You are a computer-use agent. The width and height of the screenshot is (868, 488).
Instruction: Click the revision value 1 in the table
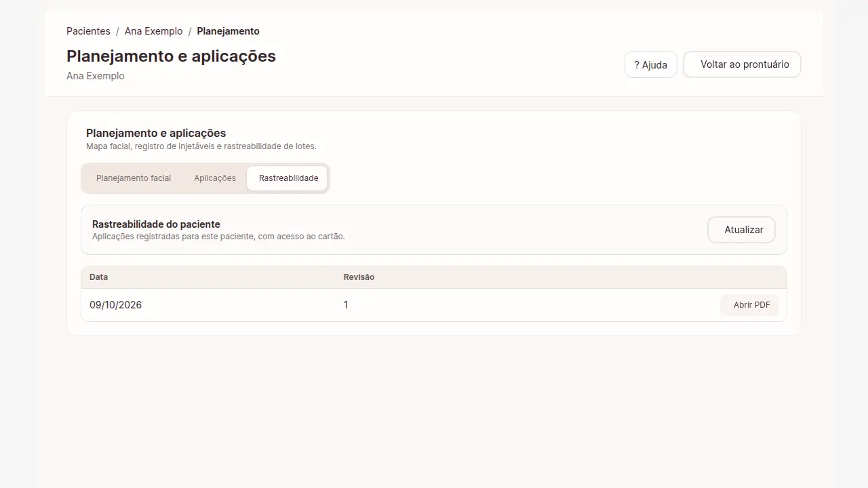point(346,305)
